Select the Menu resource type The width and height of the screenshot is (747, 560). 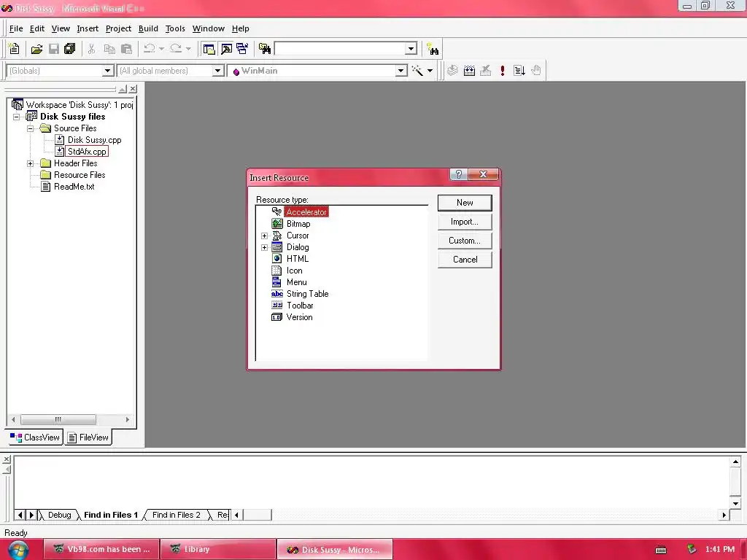point(297,282)
